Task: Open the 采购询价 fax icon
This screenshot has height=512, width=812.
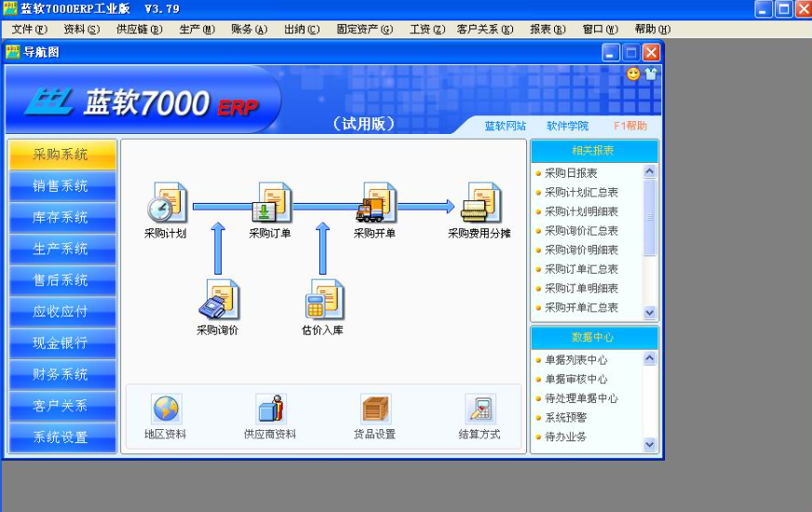Action: click(219, 299)
